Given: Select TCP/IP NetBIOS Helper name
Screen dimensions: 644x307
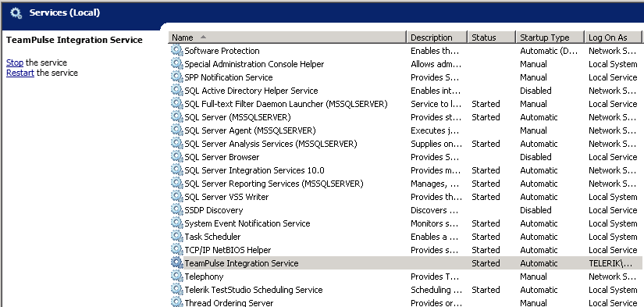Looking at the screenshot, I should (227, 250).
